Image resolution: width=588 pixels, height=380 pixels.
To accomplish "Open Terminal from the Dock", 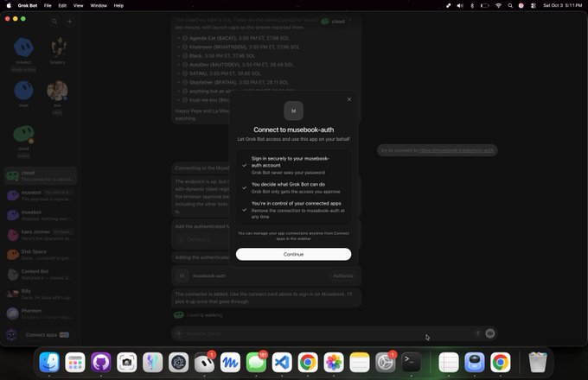I will tap(412, 363).
